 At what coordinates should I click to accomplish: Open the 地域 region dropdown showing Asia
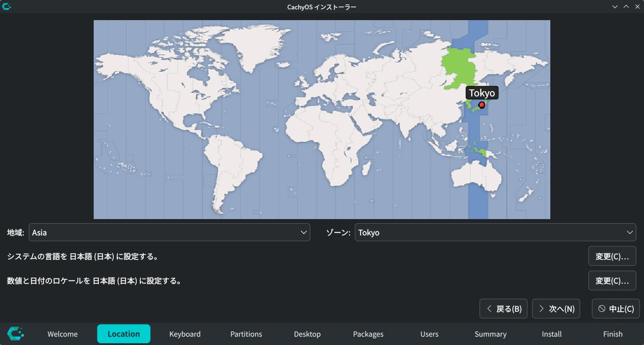point(169,233)
